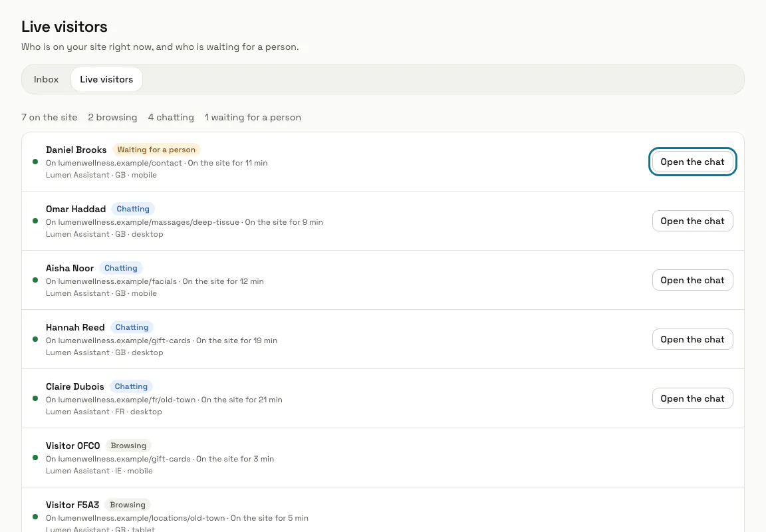Select the name Aisha Noor
The image size is (766, 532).
(x=70, y=268)
